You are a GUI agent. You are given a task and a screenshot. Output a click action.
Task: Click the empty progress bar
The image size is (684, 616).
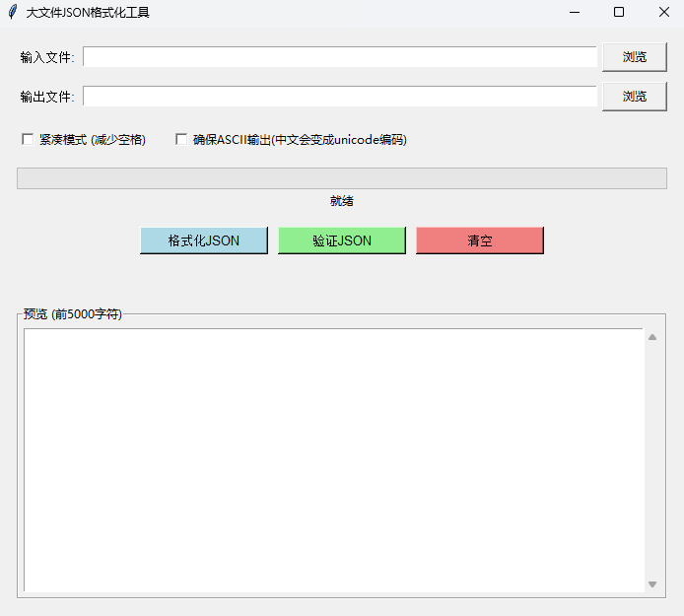click(x=341, y=178)
